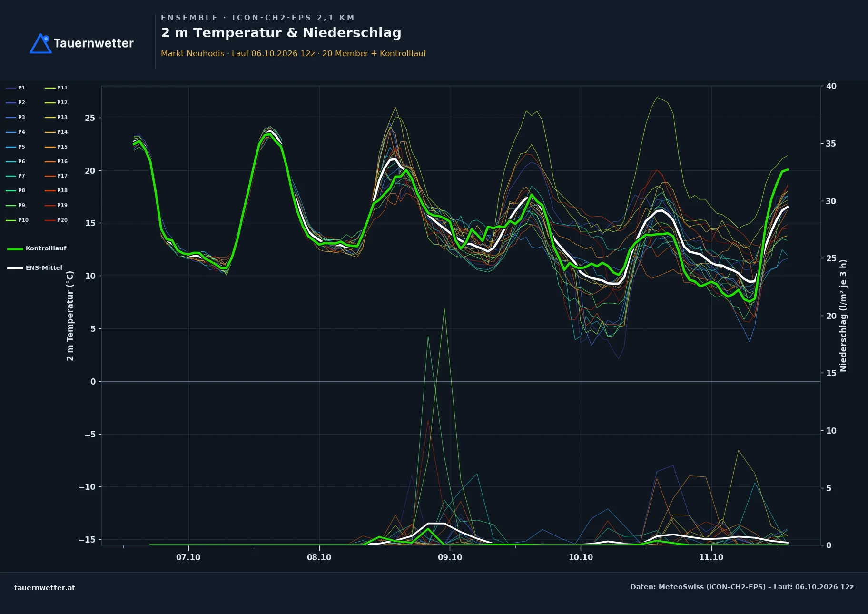Click the MeteoSwiss data source credit

click(742, 587)
